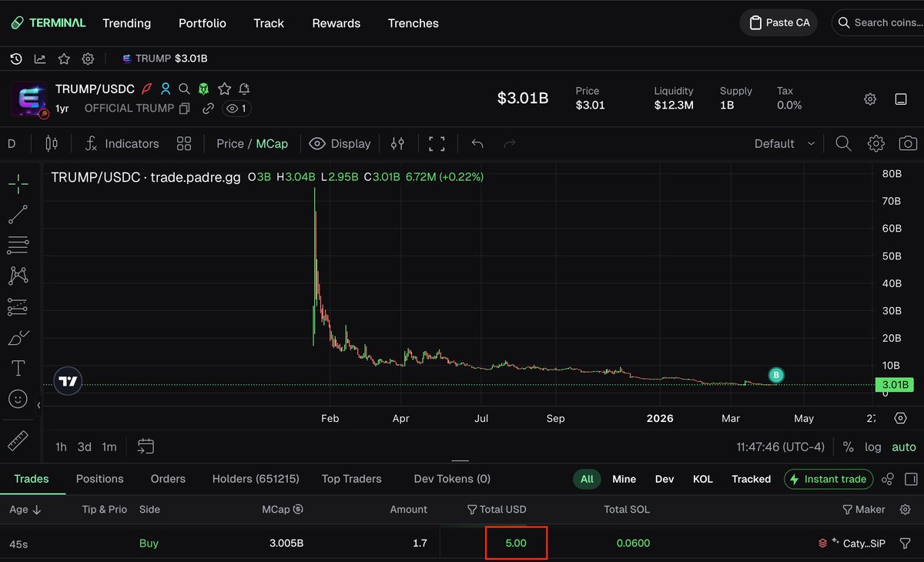Open the history clock icon
The width and height of the screenshot is (924, 562).
click(x=16, y=59)
